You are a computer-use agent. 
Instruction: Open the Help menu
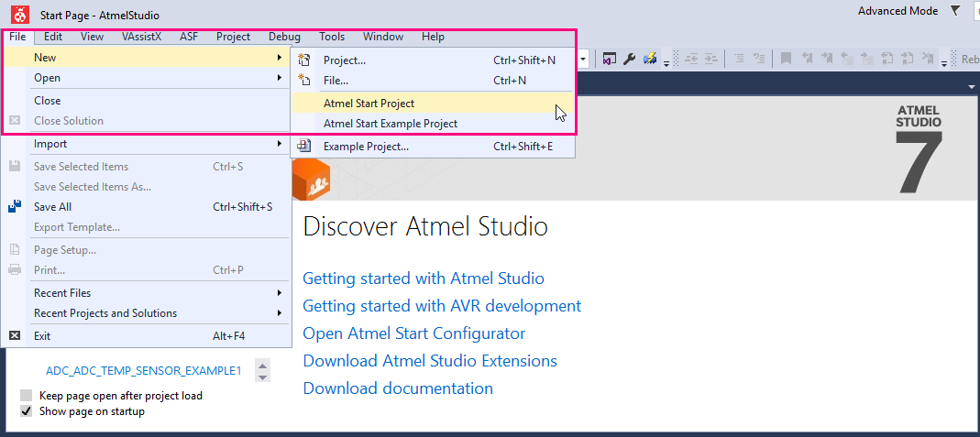click(x=433, y=37)
